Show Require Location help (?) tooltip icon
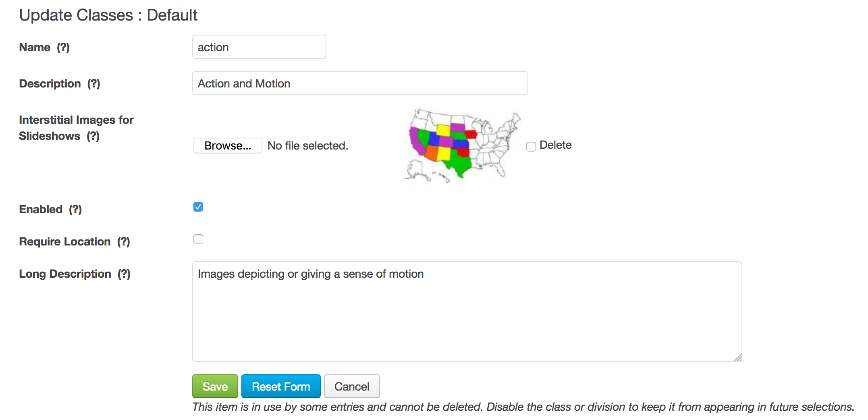Image resolution: width=868 pixels, height=420 pixels. click(x=124, y=242)
